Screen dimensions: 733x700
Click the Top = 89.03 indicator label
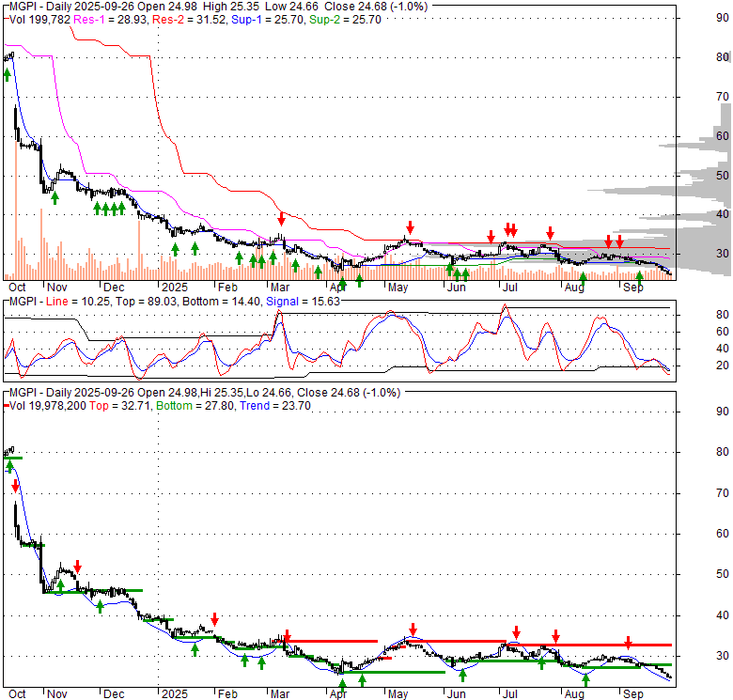(147, 302)
